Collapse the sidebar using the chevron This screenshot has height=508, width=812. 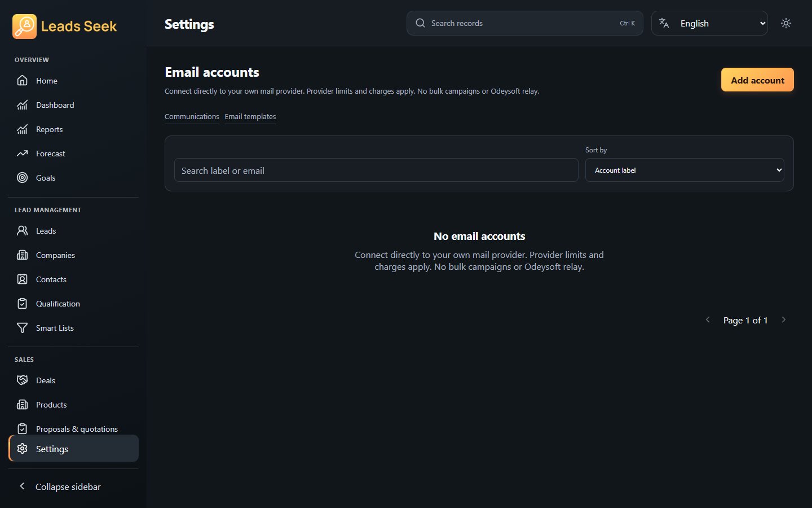[x=22, y=486]
